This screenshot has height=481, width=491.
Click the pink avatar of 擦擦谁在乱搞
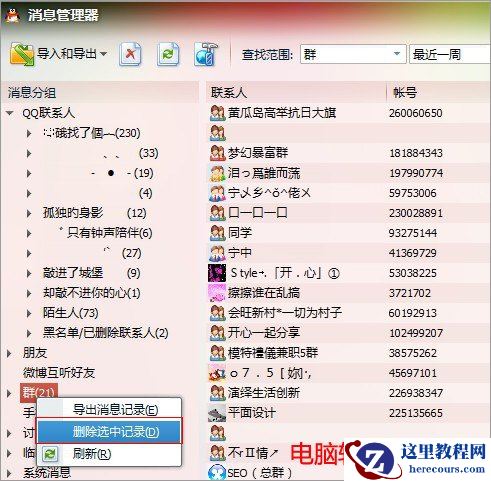[x=217, y=293]
